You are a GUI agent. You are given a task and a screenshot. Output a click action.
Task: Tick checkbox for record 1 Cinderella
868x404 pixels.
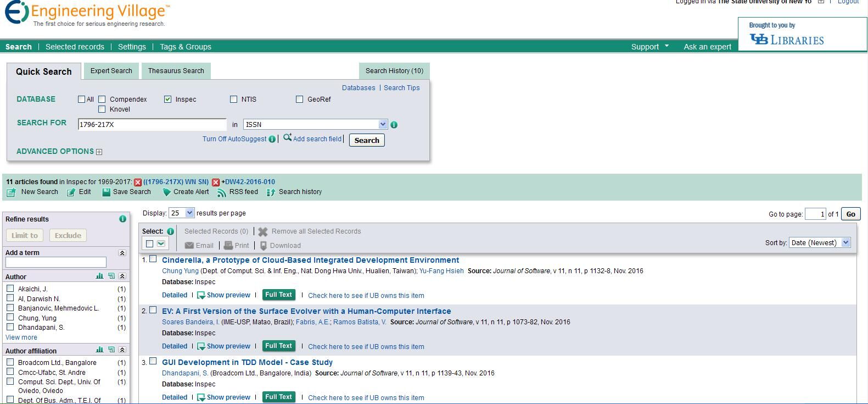pos(153,259)
